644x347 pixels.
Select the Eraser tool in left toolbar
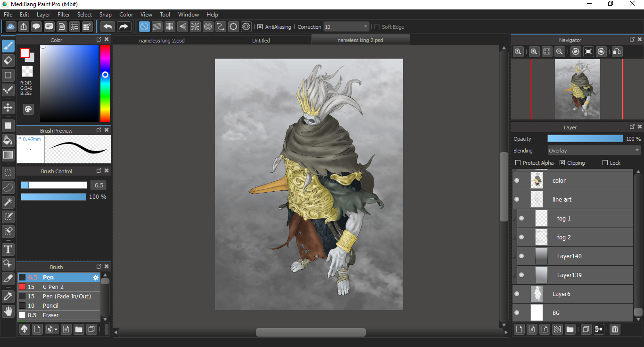(x=8, y=60)
